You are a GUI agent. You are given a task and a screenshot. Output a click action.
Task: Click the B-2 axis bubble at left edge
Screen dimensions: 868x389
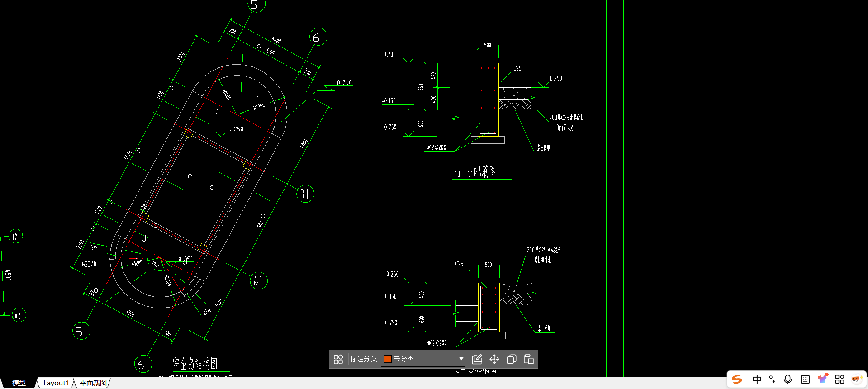click(15, 237)
